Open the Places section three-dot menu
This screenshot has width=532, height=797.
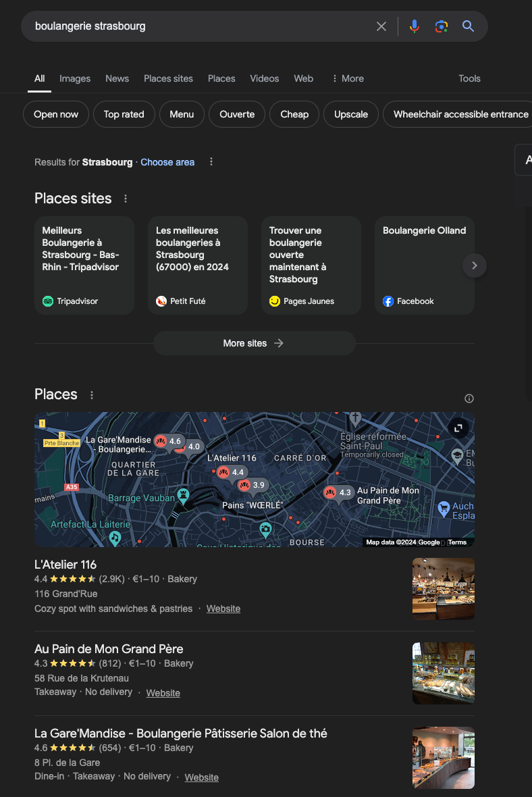(91, 395)
